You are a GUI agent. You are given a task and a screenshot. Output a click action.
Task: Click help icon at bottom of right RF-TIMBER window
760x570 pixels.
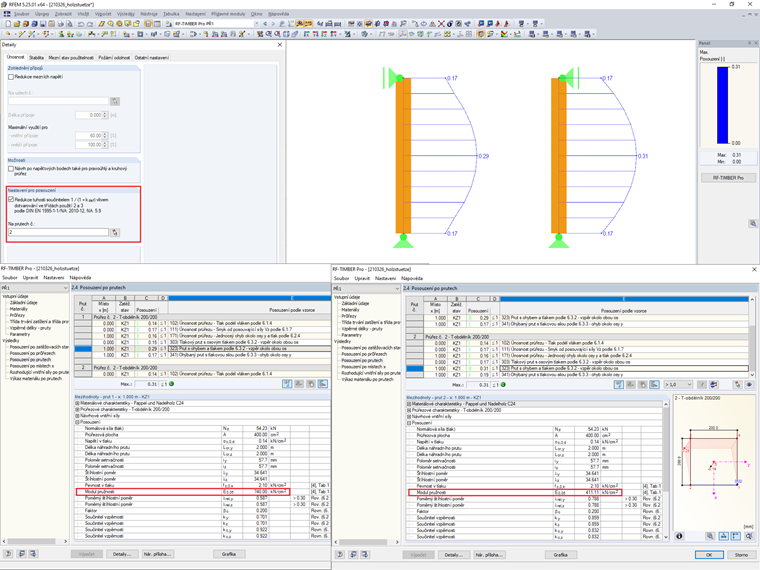(x=340, y=554)
